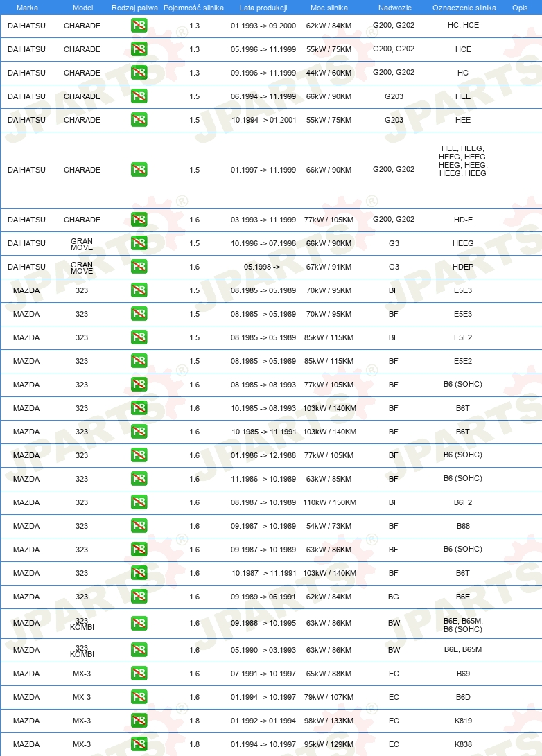This screenshot has height=756, width=542.
Task: Click the Oznaczenie silnika column header
Action: click(464, 8)
